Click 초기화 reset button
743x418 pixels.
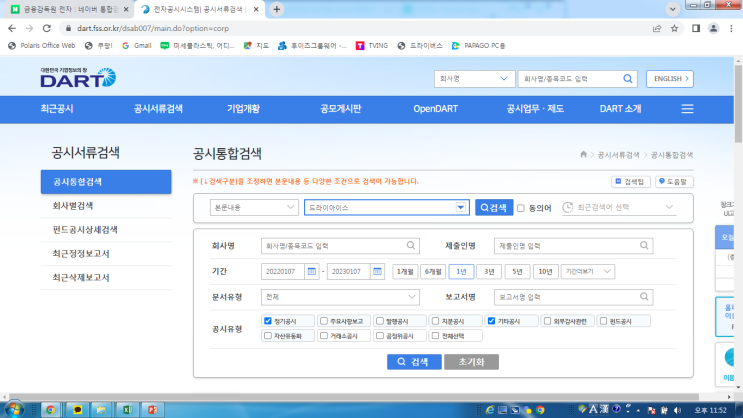click(471, 362)
